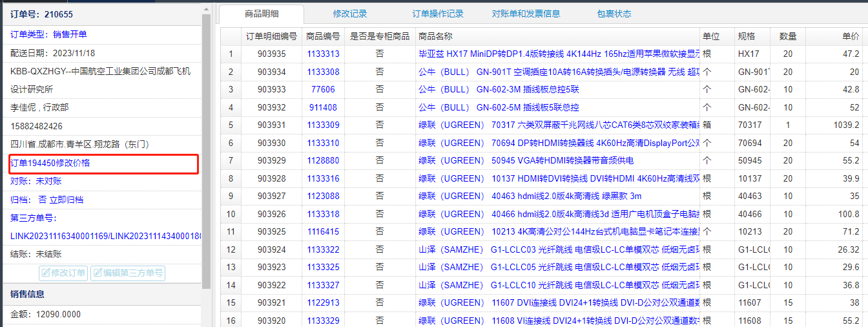Screen dimensions: 868x327
Task: Open the 绿联 70317 网线 product name
Action: tap(559, 125)
